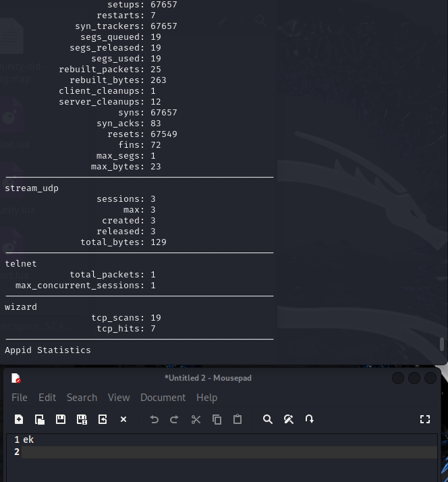Click the text "ek" on line 1

(28, 440)
